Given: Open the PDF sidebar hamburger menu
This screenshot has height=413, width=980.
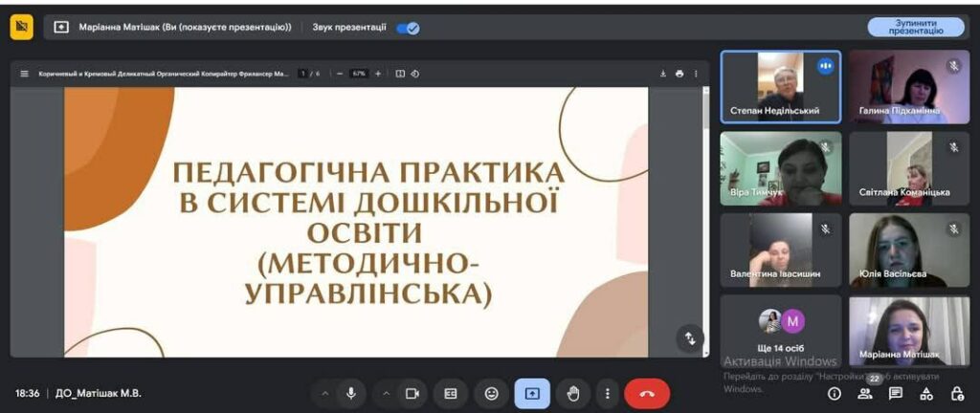Looking at the screenshot, I should click(25, 74).
